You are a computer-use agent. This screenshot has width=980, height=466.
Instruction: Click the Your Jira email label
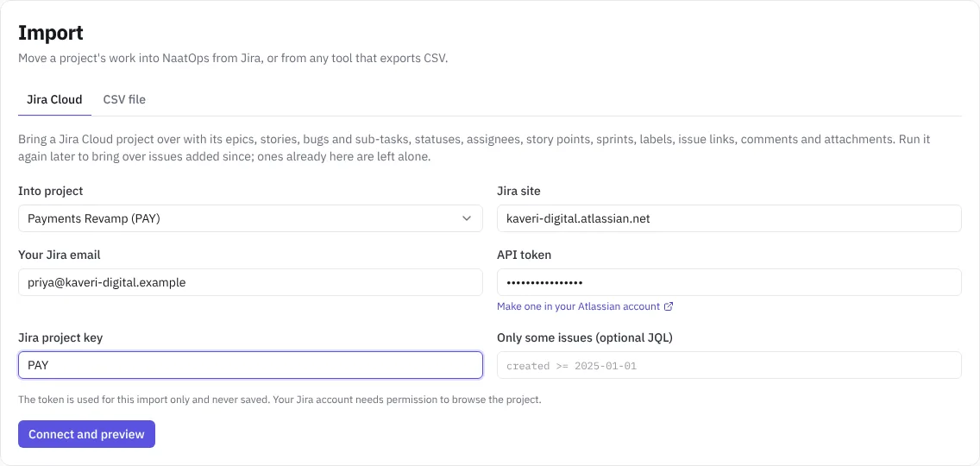[x=60, y=255]
